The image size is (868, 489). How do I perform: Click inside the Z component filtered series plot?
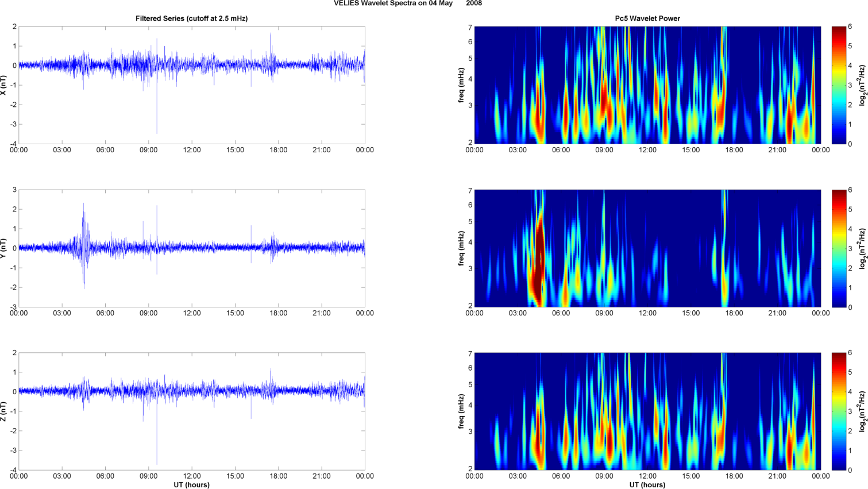pos(192,411)
